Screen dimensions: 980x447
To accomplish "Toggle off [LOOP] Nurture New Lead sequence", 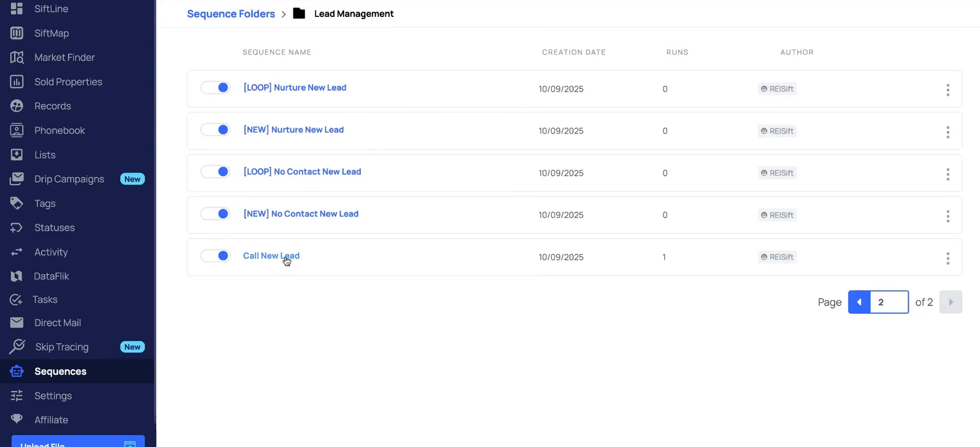I will [x=215, y=88].
